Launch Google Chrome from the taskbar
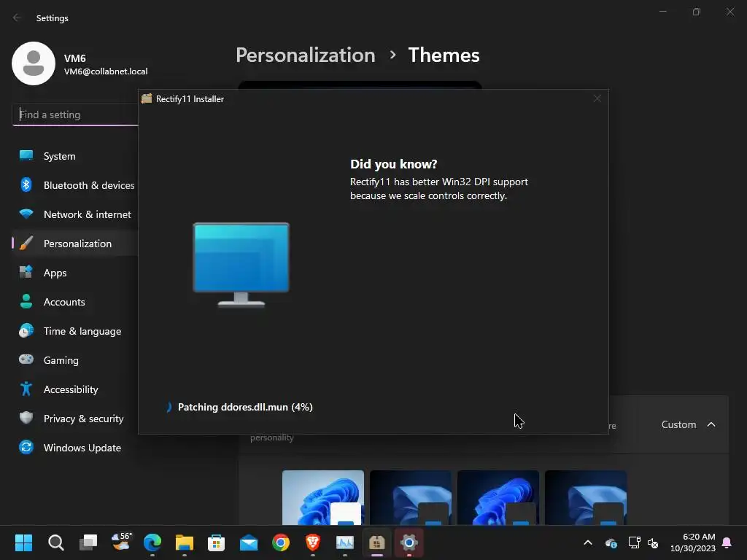747x560 pixels. tap(281, 542)
